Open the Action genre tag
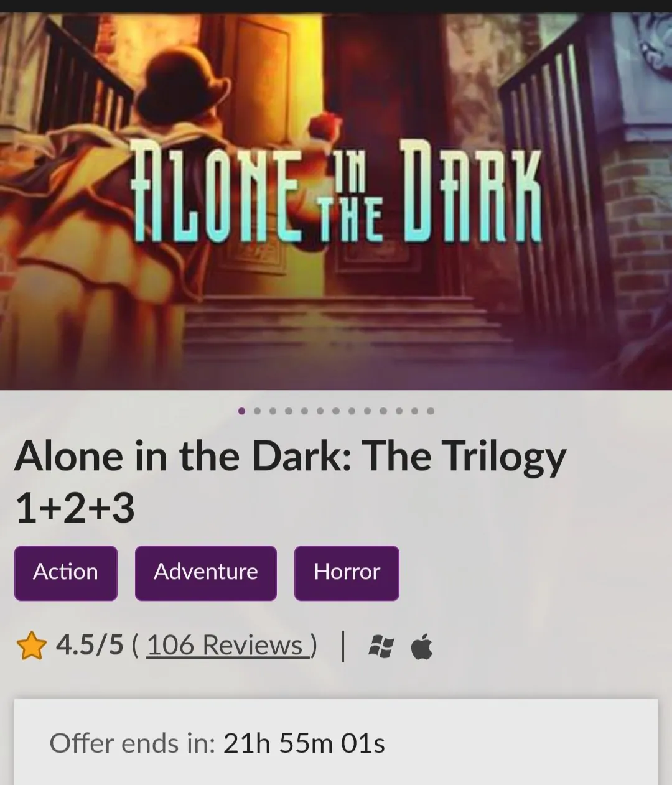The image size is (672, 785). click(x=66, y=573)
